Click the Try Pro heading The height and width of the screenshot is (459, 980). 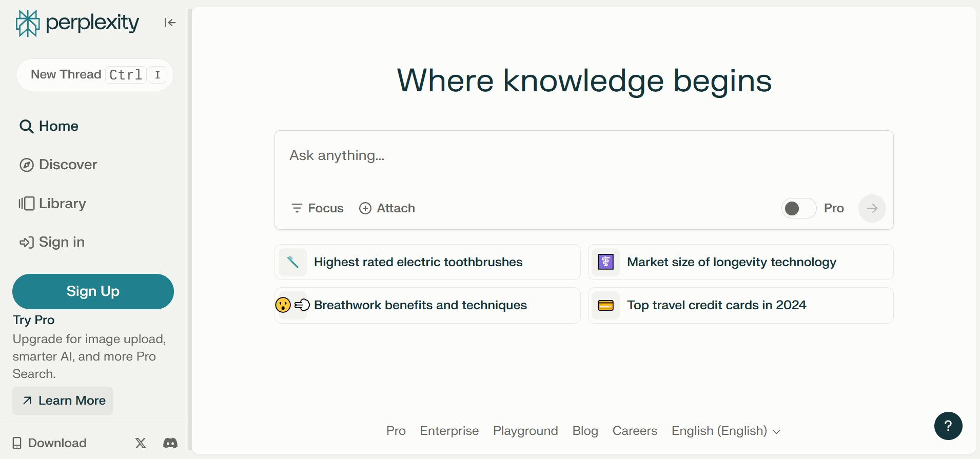[34, 320]
